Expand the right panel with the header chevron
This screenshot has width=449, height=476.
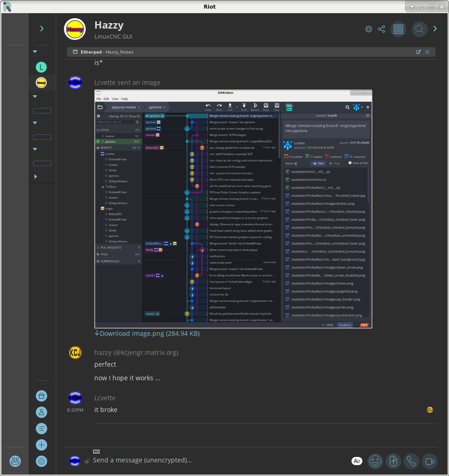click(x=435, y=29)
